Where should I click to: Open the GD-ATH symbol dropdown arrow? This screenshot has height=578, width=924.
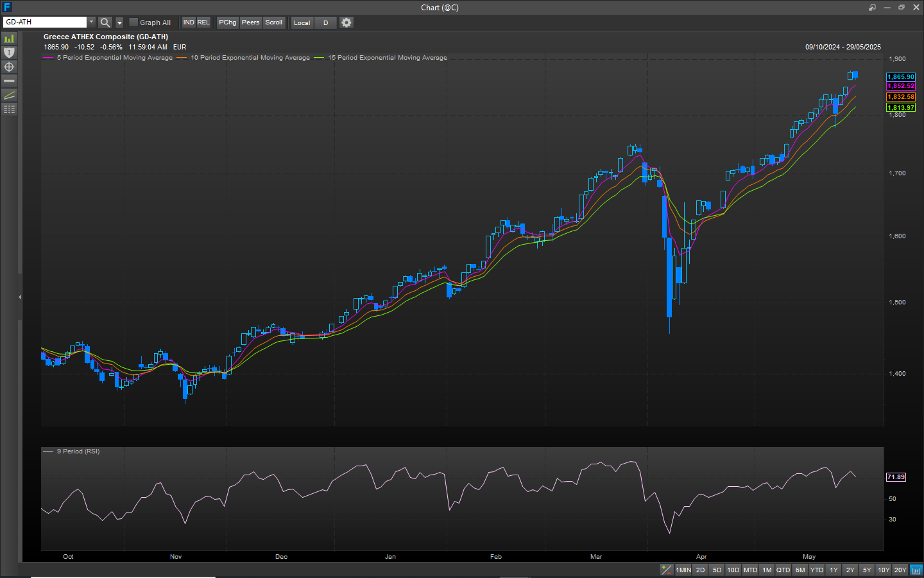click(91, 22)
